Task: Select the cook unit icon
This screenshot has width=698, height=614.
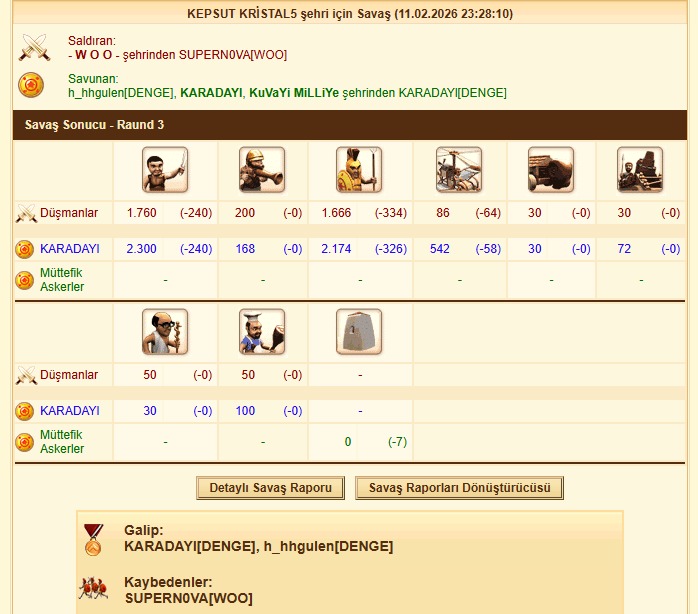Action: coord(262,332)
